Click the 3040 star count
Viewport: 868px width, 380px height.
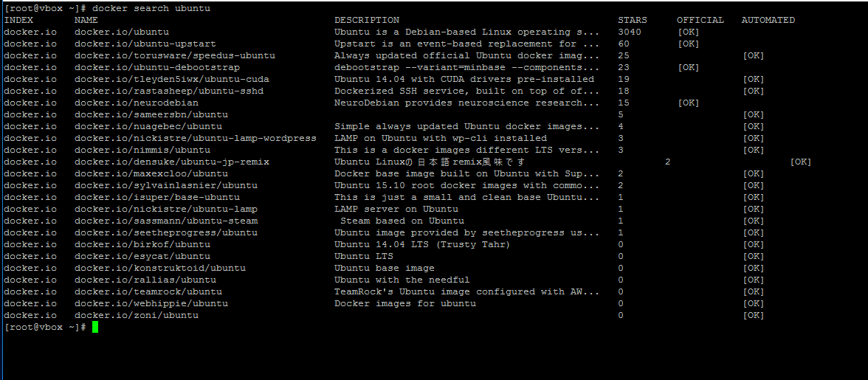tap(630, 32)
